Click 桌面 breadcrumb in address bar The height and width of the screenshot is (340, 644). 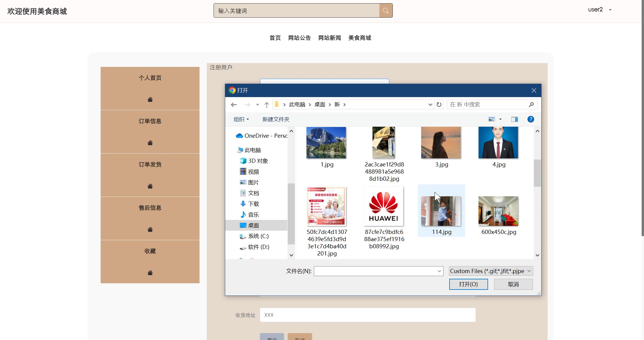(320, 105)
